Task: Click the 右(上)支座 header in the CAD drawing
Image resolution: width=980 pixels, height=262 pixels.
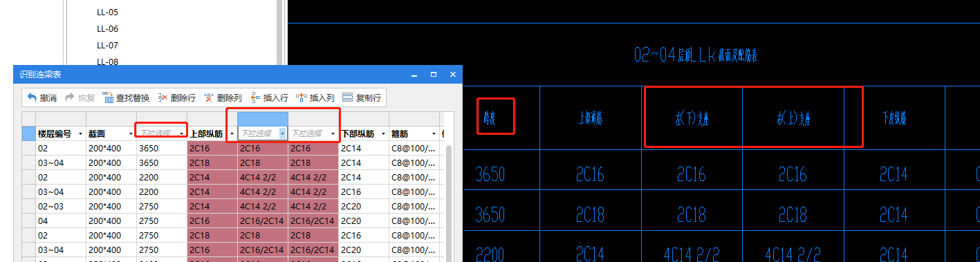Action: pyautogui.click(x=793, y=119)
